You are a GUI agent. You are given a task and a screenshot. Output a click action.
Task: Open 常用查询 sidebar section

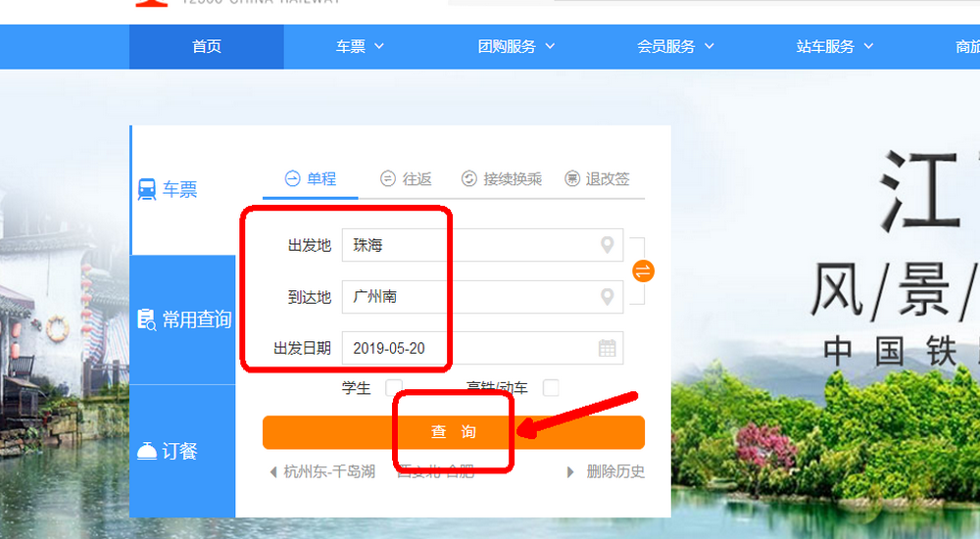(x=182, y=319)
